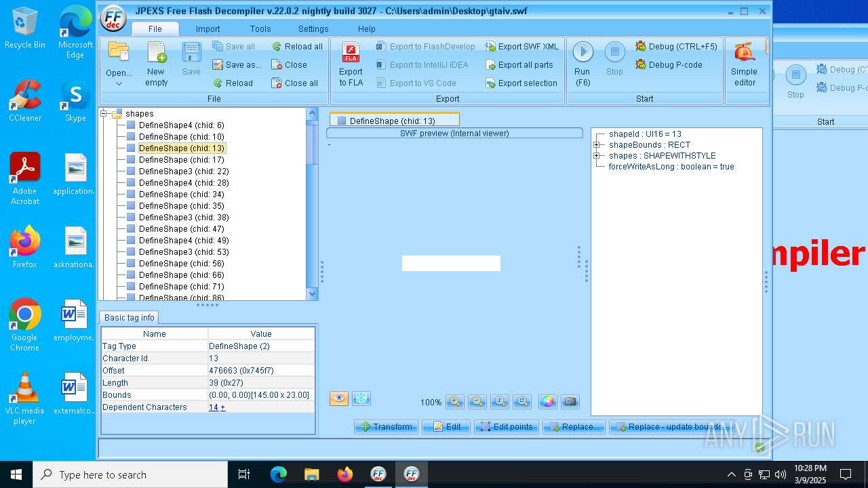
Task: Select DefineShape4 (chid: 49) in tree
Action: (184, 240)
